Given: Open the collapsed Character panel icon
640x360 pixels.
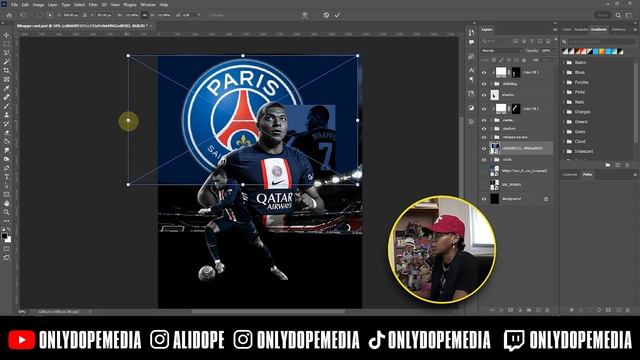Looking at the screenshot, I should pos(471,70).
